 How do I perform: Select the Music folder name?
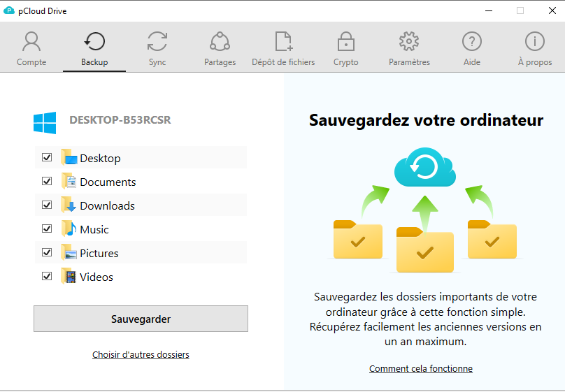tap(94, 230)
